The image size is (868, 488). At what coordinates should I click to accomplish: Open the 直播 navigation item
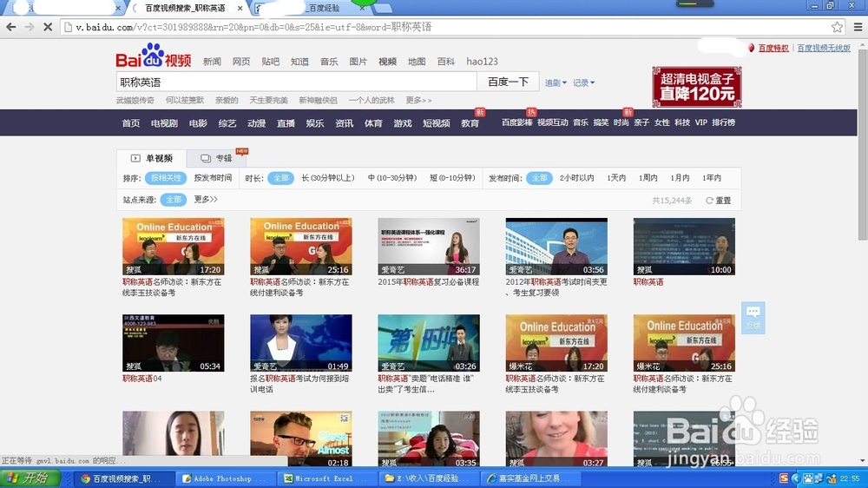pyautogui.click(x=286, y=123)
